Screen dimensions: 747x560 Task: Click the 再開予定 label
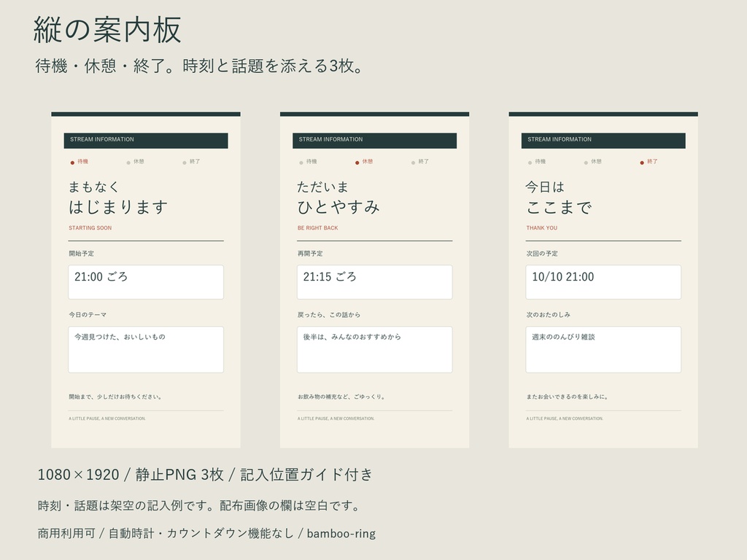(310, 254)
